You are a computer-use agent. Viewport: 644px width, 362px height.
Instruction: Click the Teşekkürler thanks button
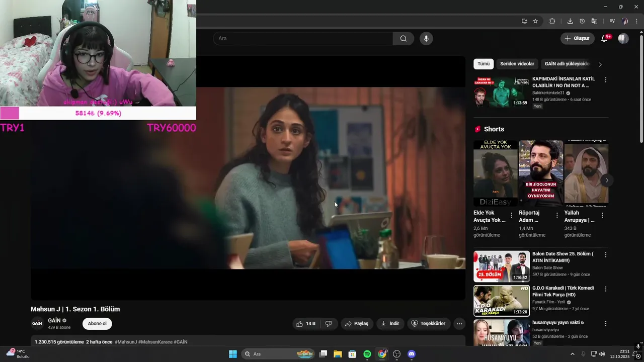point(429,324)
